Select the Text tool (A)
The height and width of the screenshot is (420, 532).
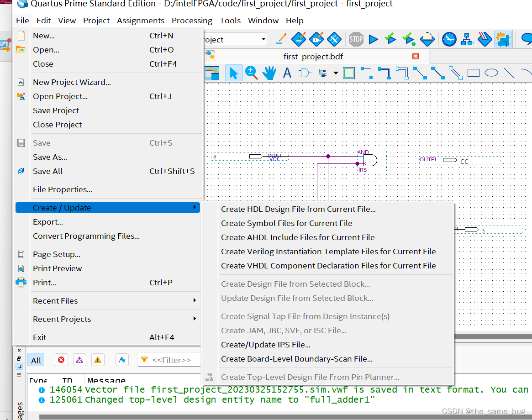point(287,73)
